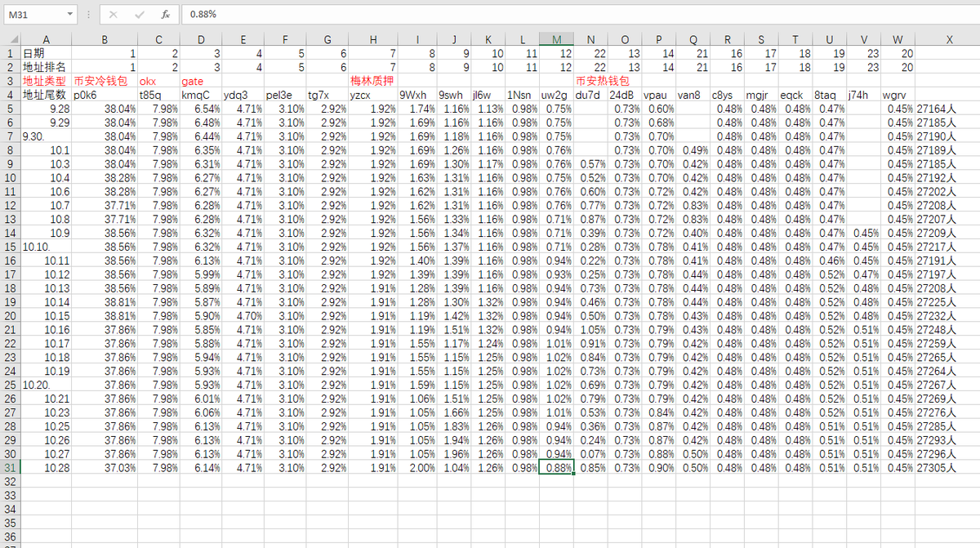The image size is (980, 548).
Task: Open the Name Box dropdown arrow
Action: point(69,15)
